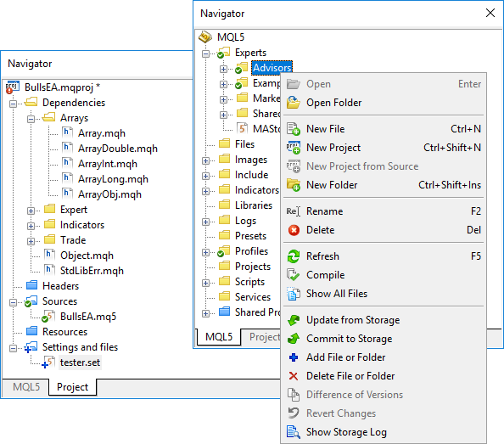The width and height of the screenshot is (504, 444).
Task: Click the MQL5 root book icon
Action: click(205, 37)
